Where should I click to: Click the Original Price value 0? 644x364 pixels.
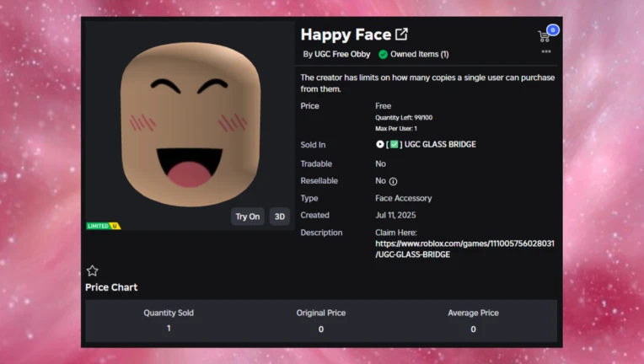click(321, 329)
